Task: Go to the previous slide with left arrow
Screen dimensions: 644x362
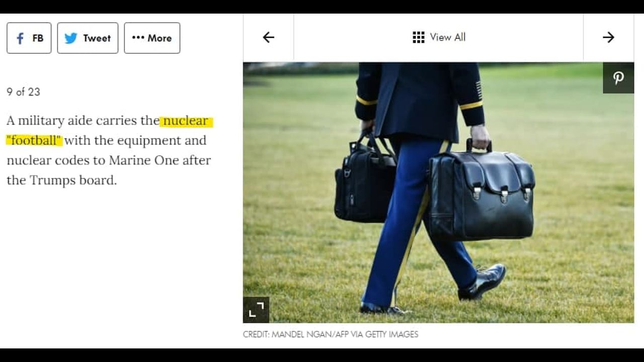Action: coord(269,37)
